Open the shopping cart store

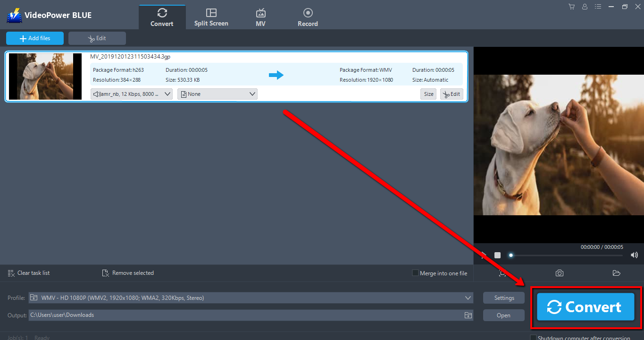(x=571, y=7)
